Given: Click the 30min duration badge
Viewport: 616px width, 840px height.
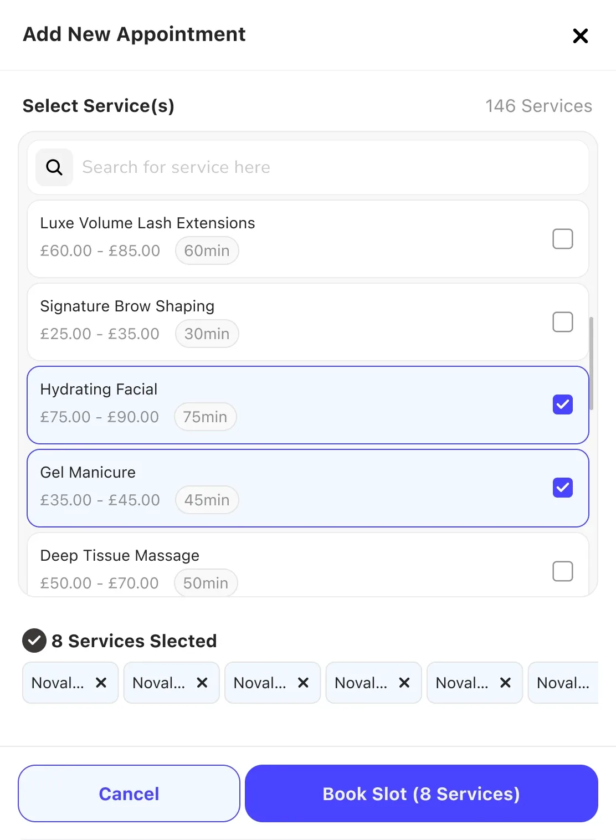Looking at the screenshot, I should pos(207,334).
